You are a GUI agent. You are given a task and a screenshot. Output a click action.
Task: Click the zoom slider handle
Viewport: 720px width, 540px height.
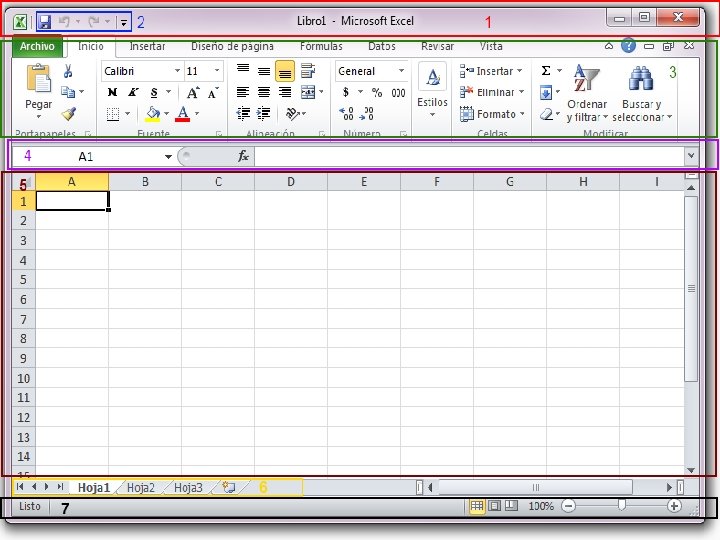(x=621, y=506)
